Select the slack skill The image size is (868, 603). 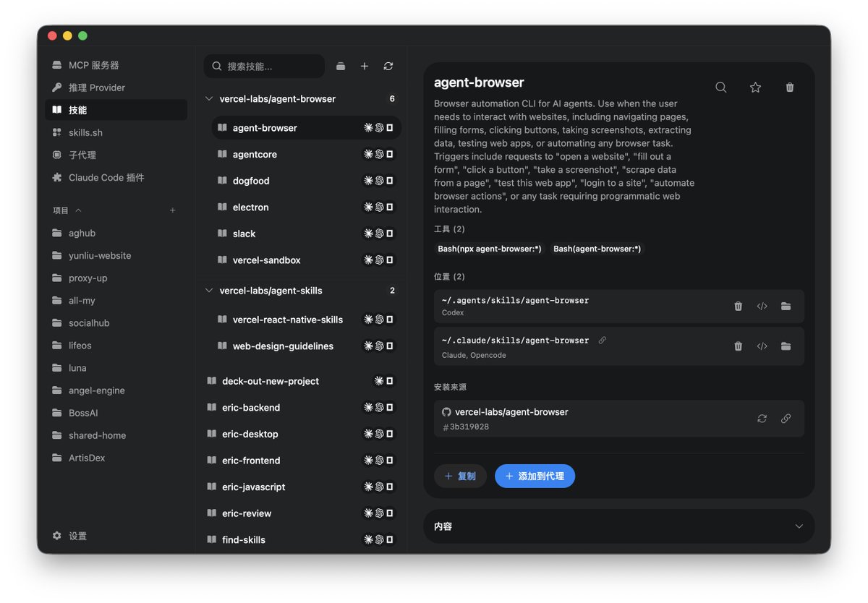click(306, 234)
